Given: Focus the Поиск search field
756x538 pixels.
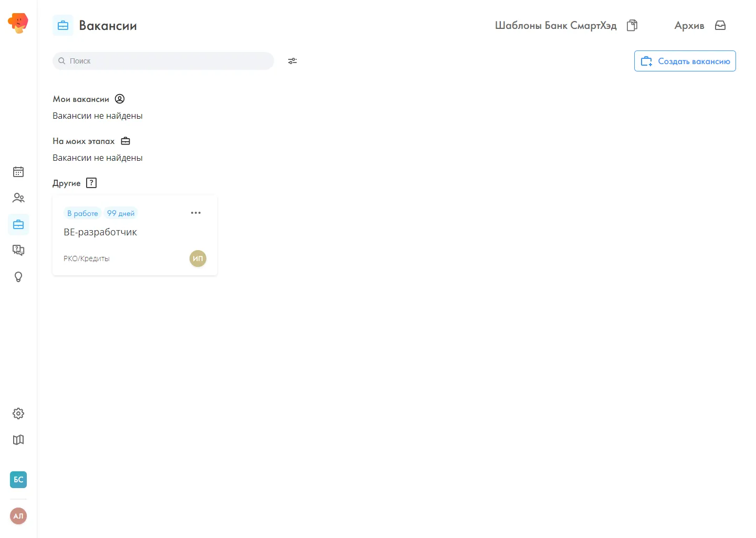Looking at the screenshot, I should pos(163,61).
